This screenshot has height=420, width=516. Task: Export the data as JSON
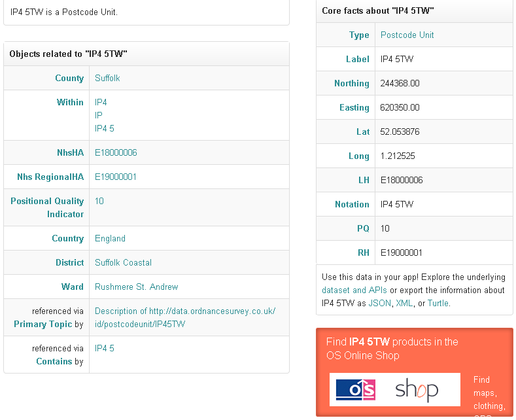[379, 303]
